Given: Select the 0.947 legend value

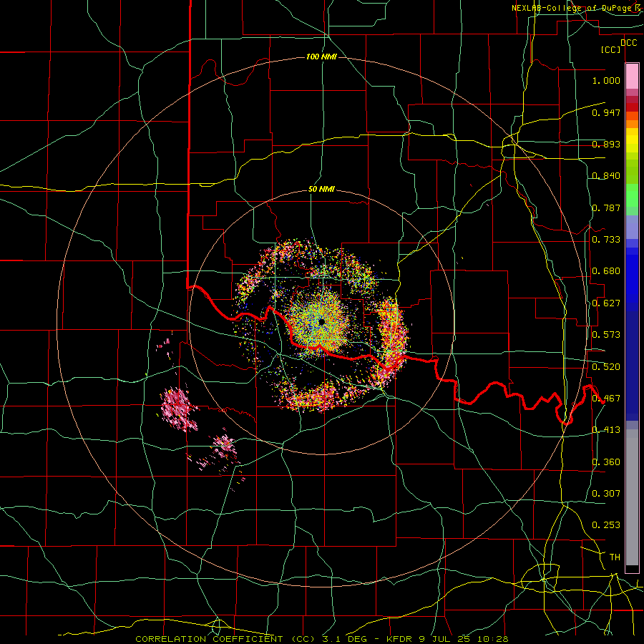Looking at the screenshot, I should tap(606, 112).
